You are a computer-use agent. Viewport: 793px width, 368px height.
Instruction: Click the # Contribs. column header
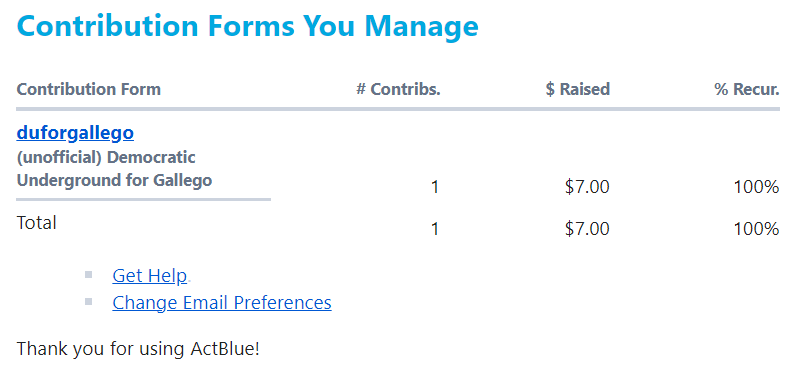click(399, 89)
